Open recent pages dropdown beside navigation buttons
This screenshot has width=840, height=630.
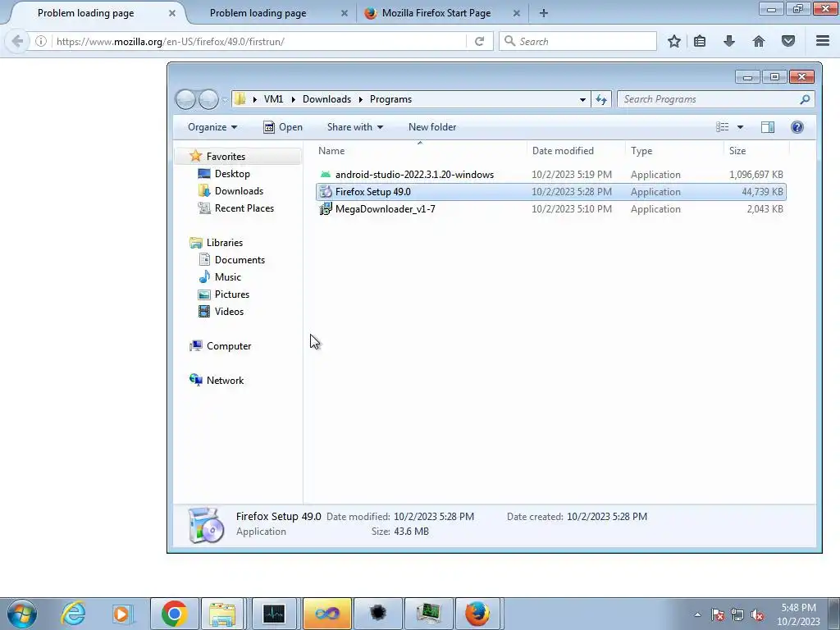225,99
